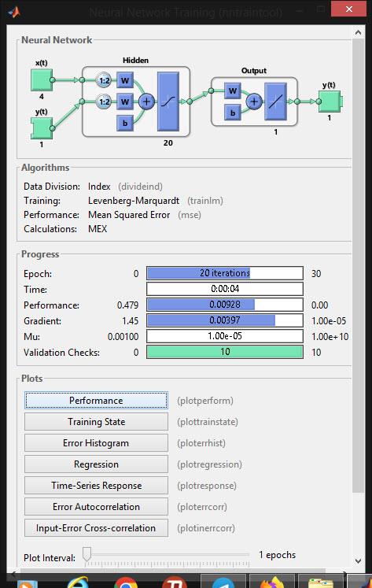The width and height of the screenshot is (372, 588).
Task: Click the Time field showing 0:00:04
Action: (x=225, y=289)
